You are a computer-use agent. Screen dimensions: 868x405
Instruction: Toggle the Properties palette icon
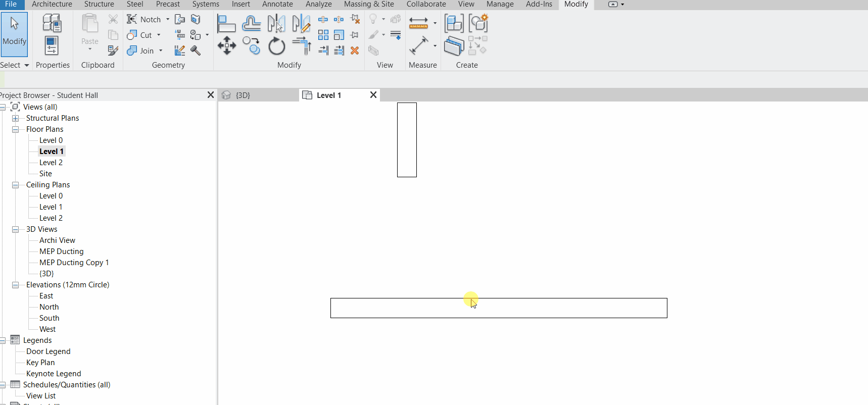point(52,45)
